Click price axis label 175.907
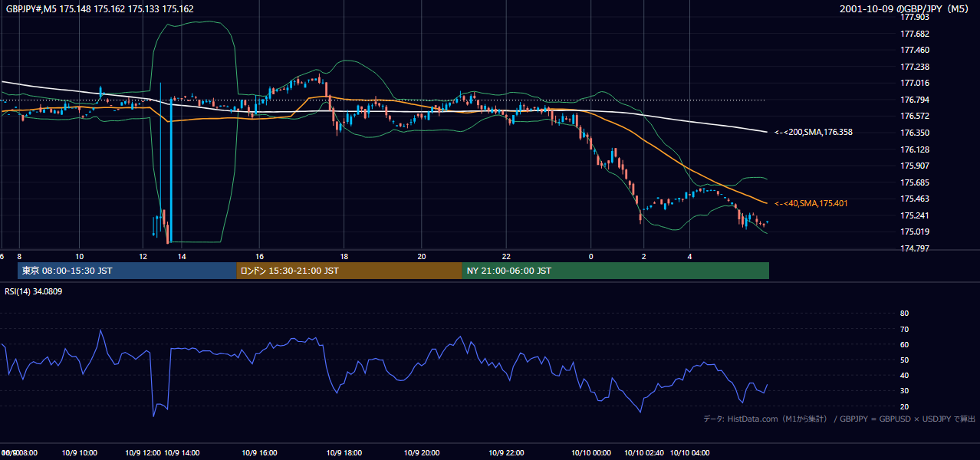The image size is (980, 460). tap(915, 166)
